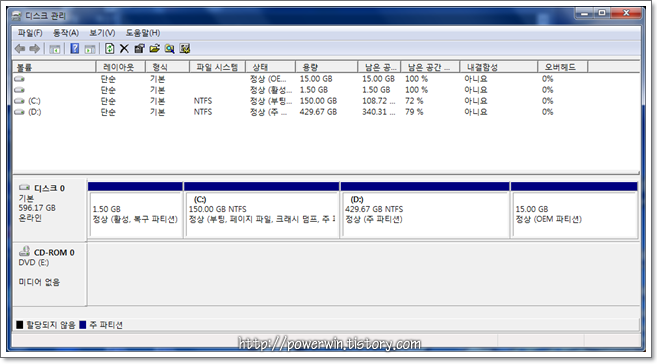Open the 보기(V) menu
The height and width of the screenshot is (364, 658).
(102, 33)
